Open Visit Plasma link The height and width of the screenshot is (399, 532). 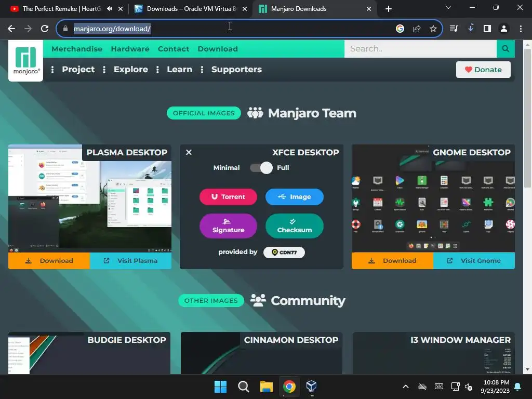(x=130, y=261)
